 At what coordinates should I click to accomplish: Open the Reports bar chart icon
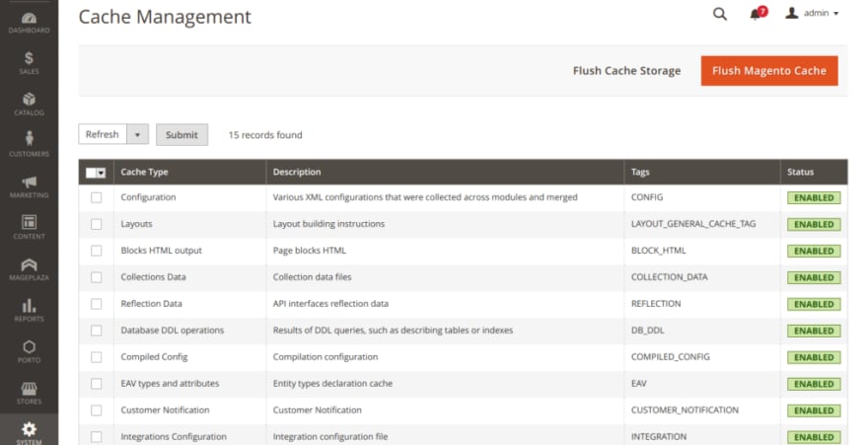point(29,310)
